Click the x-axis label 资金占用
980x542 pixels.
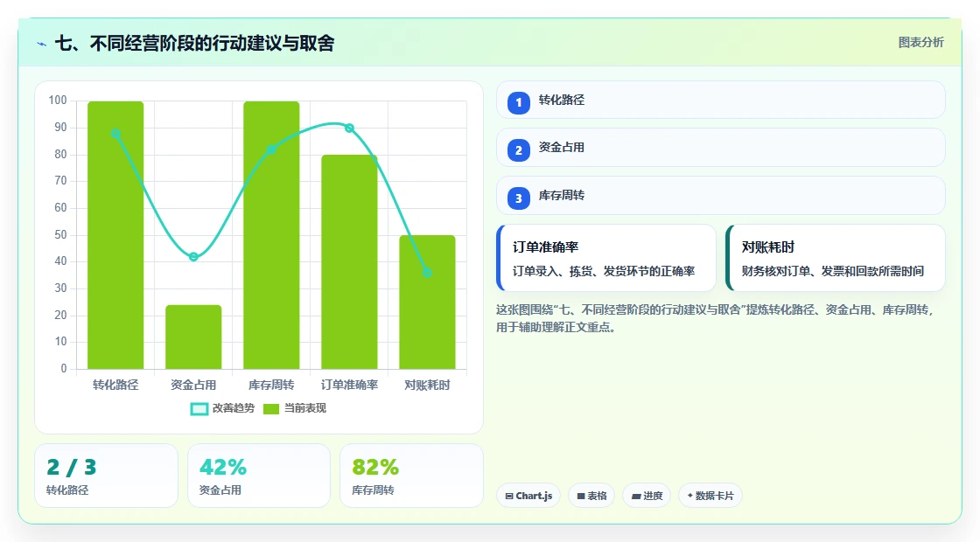[x=193, y=386]
